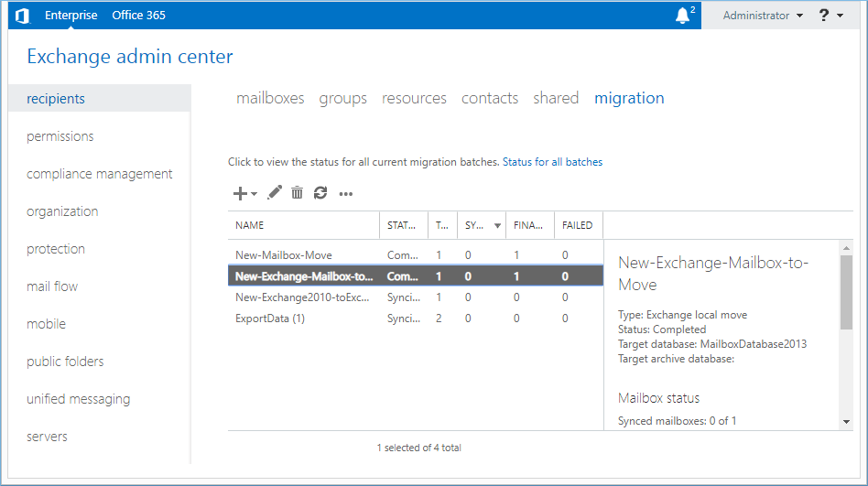Click the Status for all batches link
The height and width of the screenshot is (486, 868).
[x=552, y=162]
